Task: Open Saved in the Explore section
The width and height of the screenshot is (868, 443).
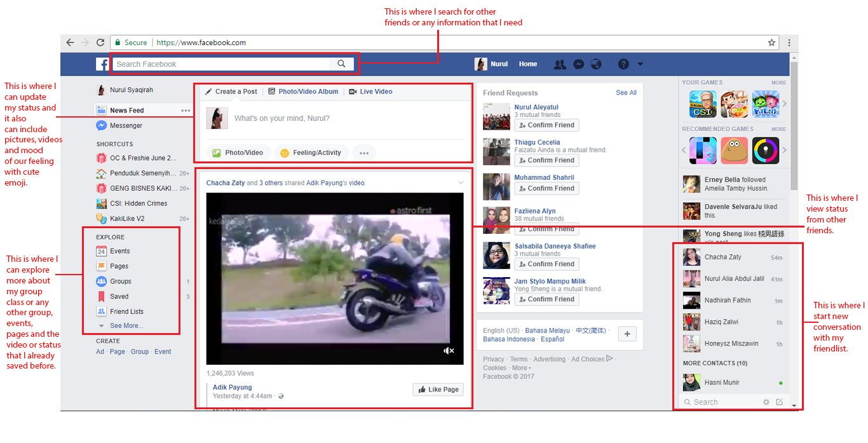Action: click(x=119, y=296)
